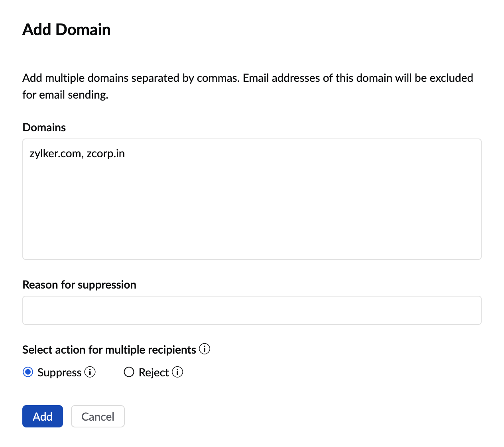Click "Select action for multiple recipients" label
This screenshot has width=504, height=447.
[109, 350]
